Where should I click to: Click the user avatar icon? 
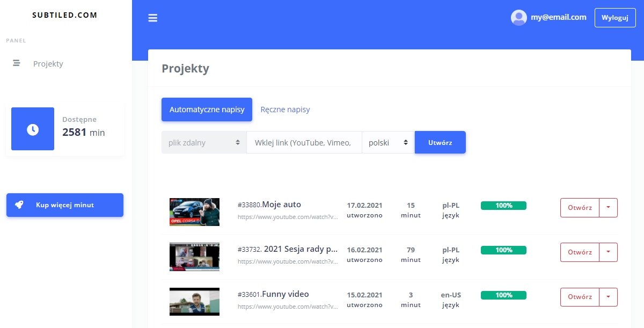(x=518, y=18)
